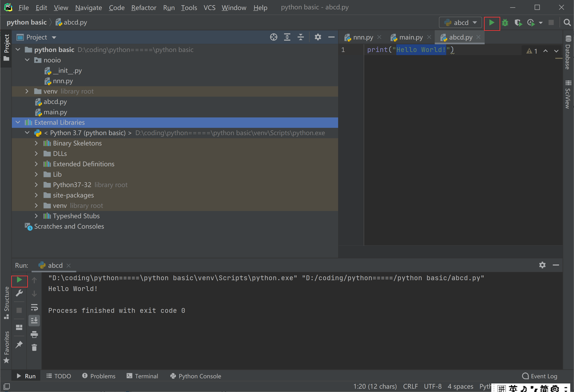Rerun abcd from Run panel play icon

click(x=19, y=280)
